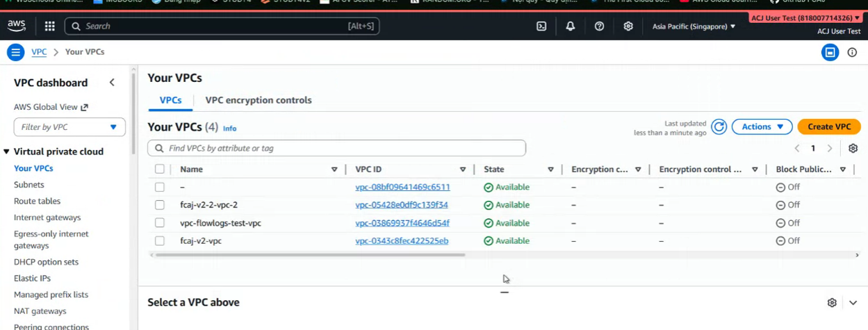This screenshot has width=868, height=330.
Task: Click the Create VPC button
Action: pyautogui.click(x=829, y=127)
